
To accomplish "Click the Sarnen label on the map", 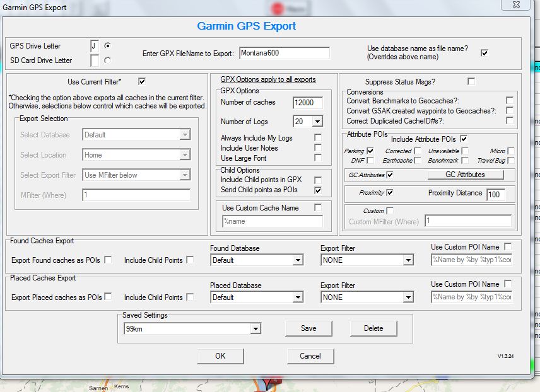I will (98, 388).
